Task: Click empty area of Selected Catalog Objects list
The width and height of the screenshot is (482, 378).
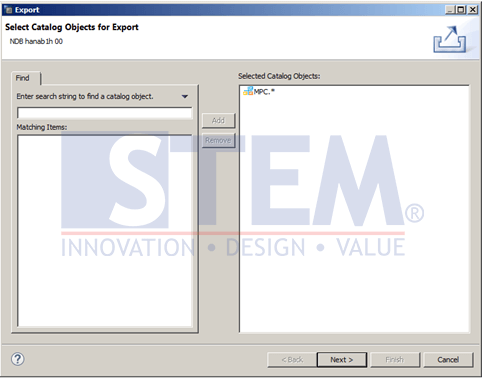Action: (x=355, y=217)
